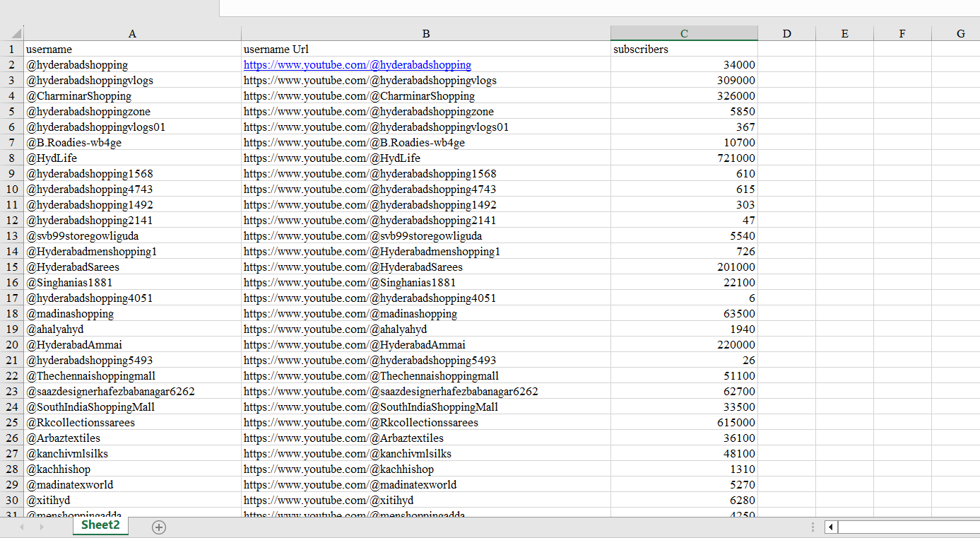
Task: Open the @hyderabadshopping YouTube hyperlink
Action: pos(358,64)
